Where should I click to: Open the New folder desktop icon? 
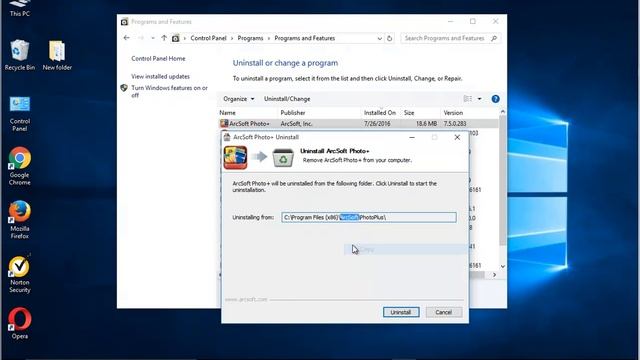pyautogui.click(x=57, y=55)
